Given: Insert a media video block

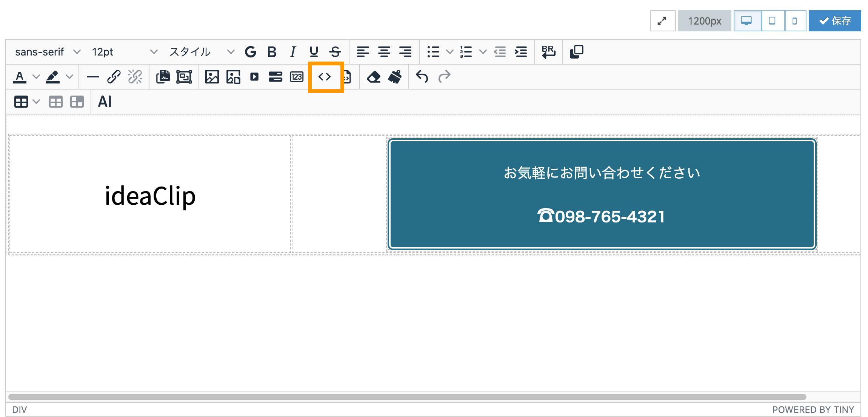Looking at the screenshot, I should click(x=254, y=77).
